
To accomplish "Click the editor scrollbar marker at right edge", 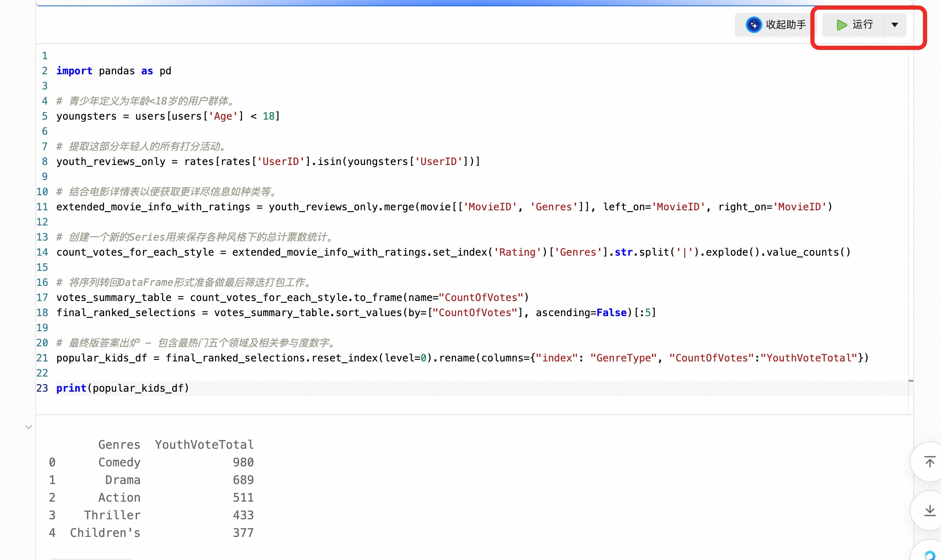I will (911, 381).
